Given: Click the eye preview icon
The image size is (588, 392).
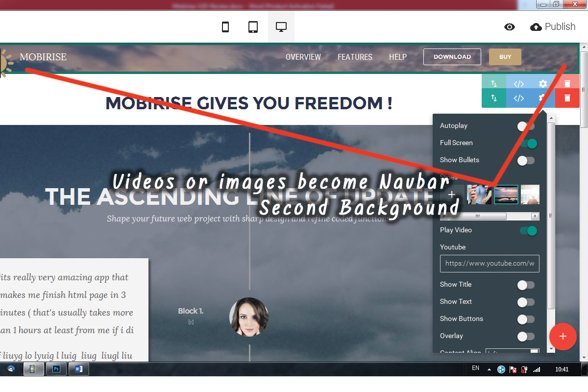Looking at the screenshot, I should [x=510, y=27].
